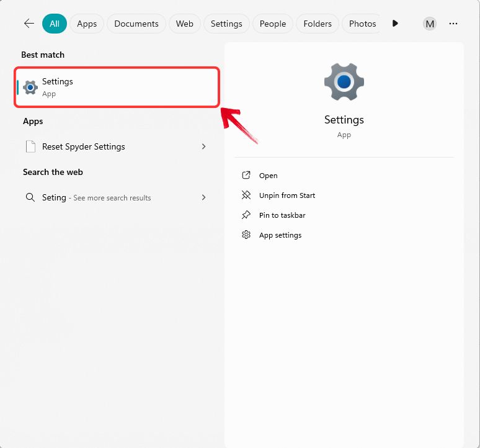Screen dimensions: 480x448
Task: Click the Pin to taskbar pin icon
Action: [x=246, y=215]
